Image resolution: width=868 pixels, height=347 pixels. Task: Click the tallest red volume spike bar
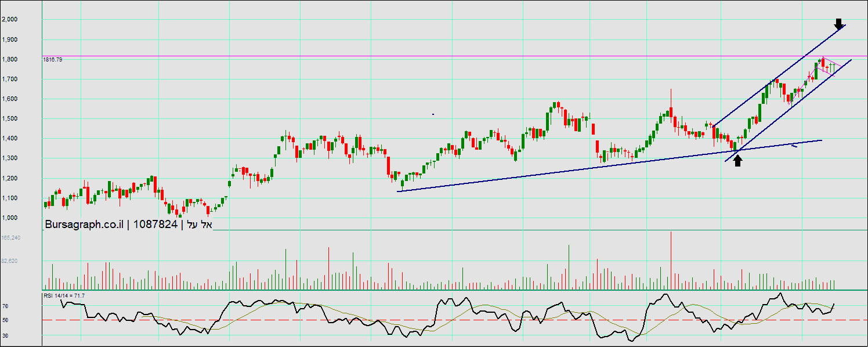click(x=671, y=261)
